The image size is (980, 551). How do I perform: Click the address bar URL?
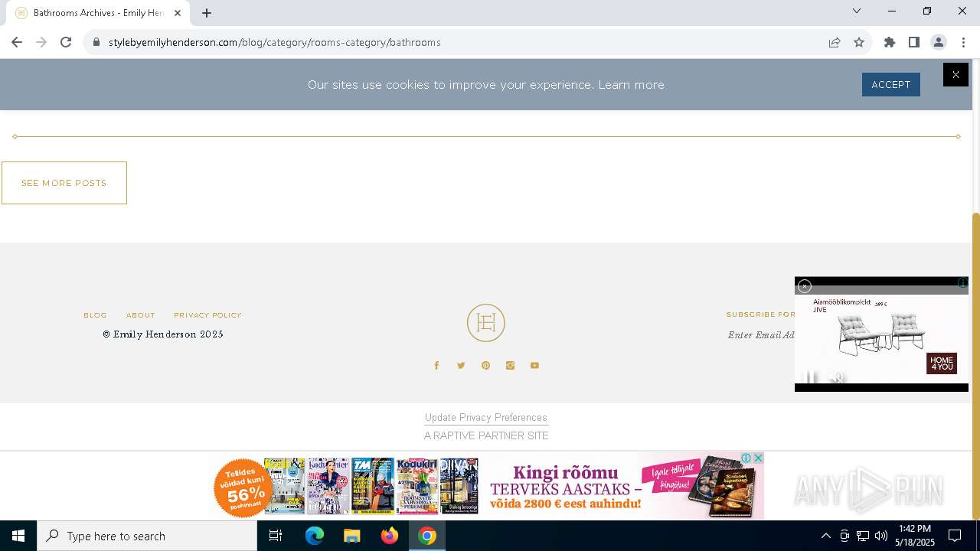coord(275,42)
